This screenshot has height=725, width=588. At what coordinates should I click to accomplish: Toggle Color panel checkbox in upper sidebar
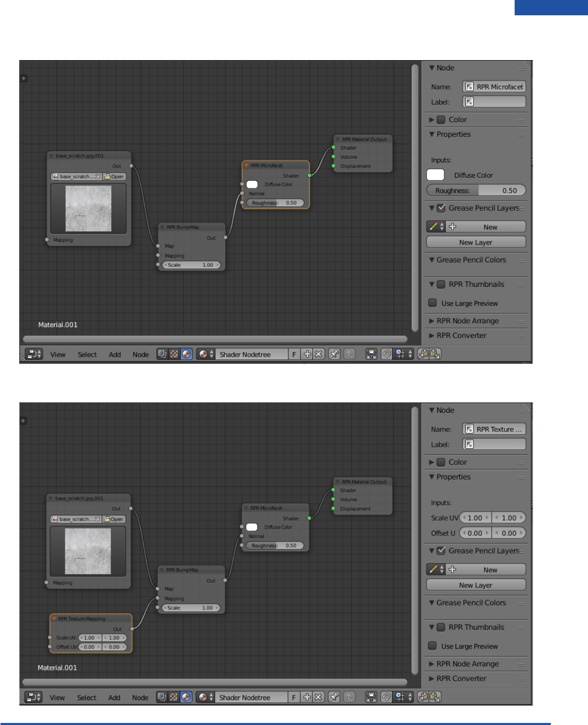point(441,120)
